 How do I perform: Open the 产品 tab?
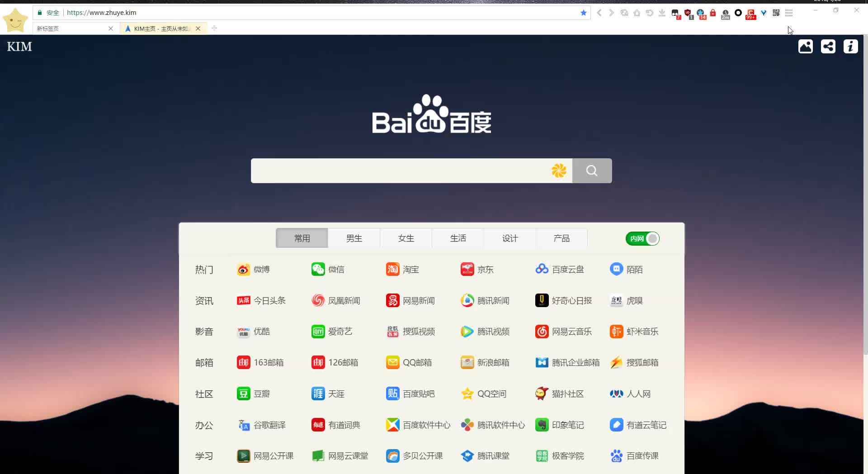561,238
